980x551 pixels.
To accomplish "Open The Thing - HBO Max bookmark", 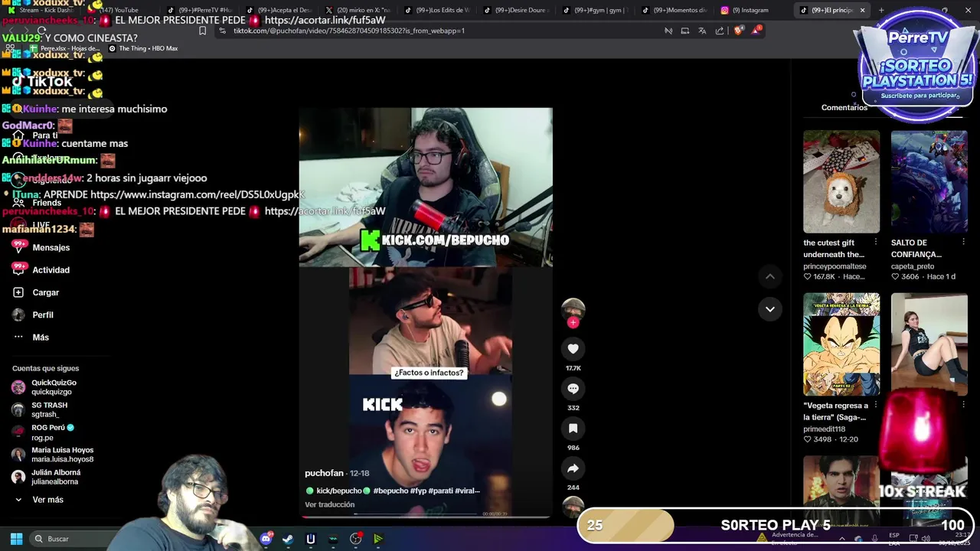I will pos(143,48).
